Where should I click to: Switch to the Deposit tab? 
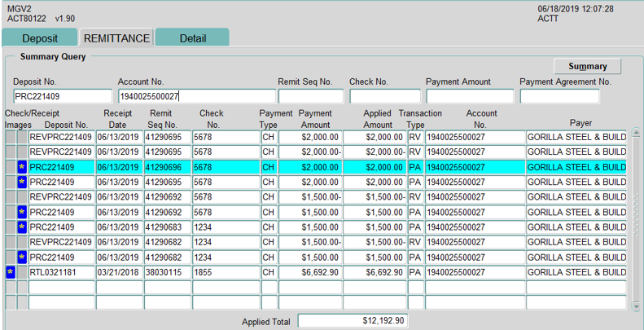click(x=40, y=38)
